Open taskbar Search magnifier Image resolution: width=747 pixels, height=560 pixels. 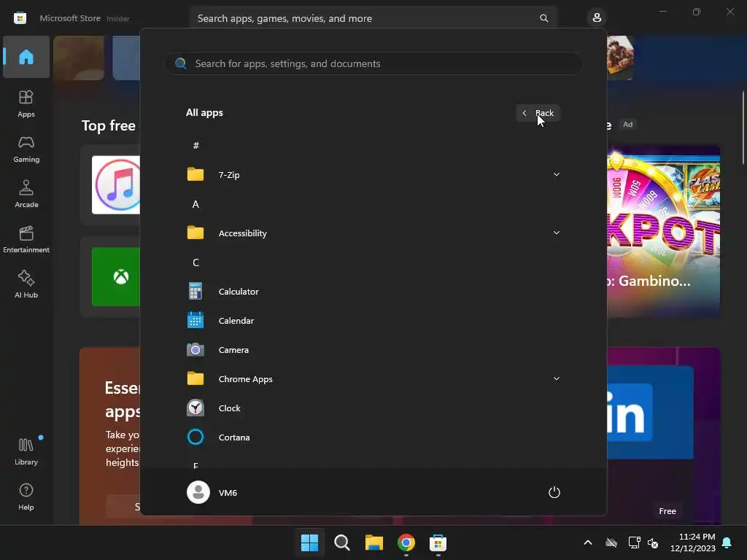coord(342,542)
